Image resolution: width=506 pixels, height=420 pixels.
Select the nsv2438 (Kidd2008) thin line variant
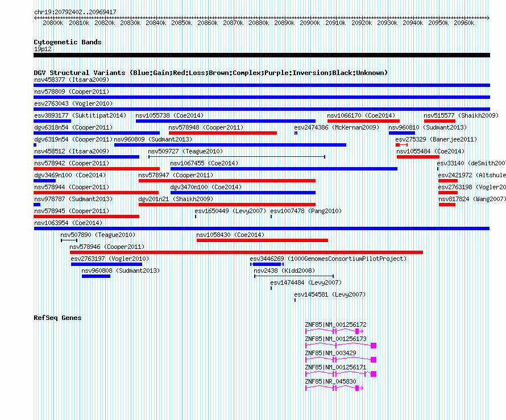[x=294, y=276]
